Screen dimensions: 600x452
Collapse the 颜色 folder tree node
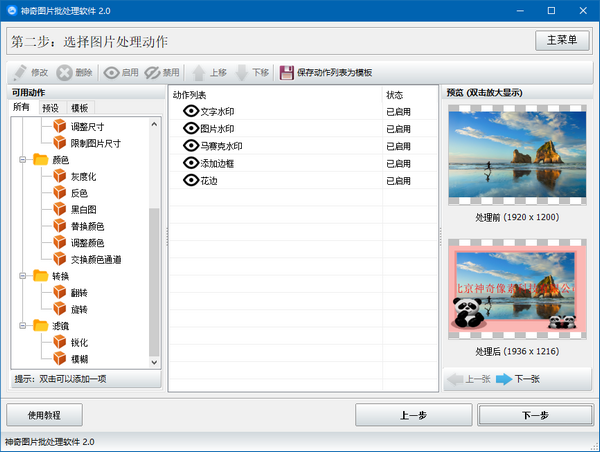pos(22,160)
